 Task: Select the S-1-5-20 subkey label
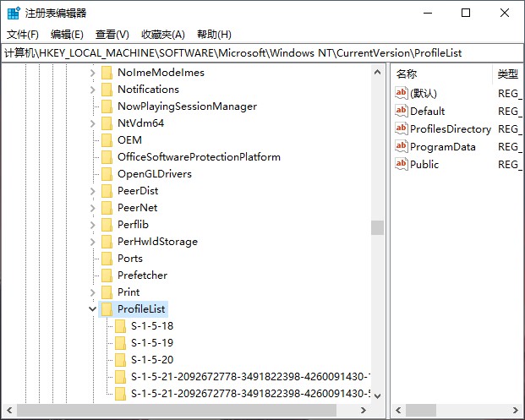tap(152, 360)
